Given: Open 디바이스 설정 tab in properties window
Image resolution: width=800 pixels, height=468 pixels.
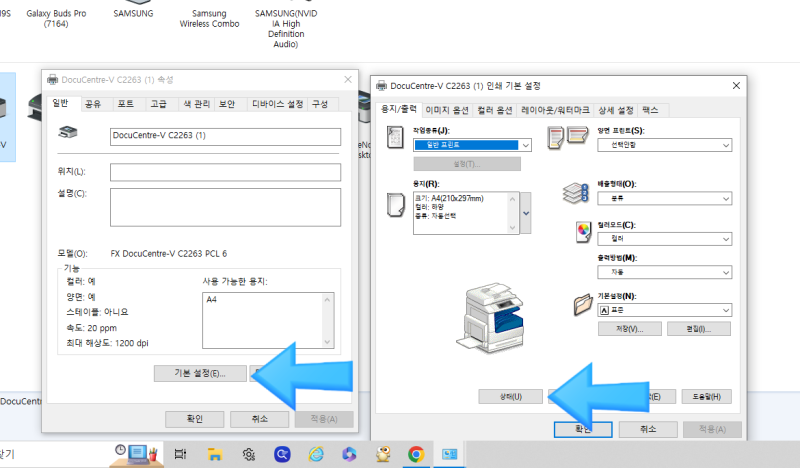Looking at the screenshot, I should pyautogui.click(x=278, y=104).
